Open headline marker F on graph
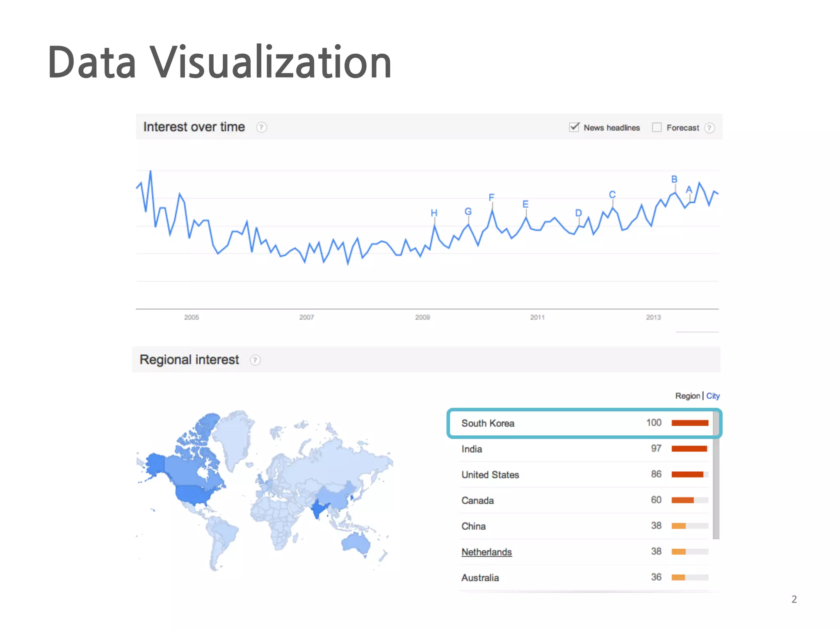The height and width of the screenshot is (630, 840). pos(491,198)
